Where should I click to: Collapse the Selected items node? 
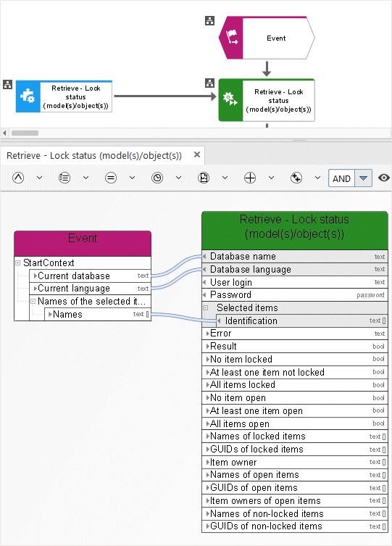tap(206, 308)
